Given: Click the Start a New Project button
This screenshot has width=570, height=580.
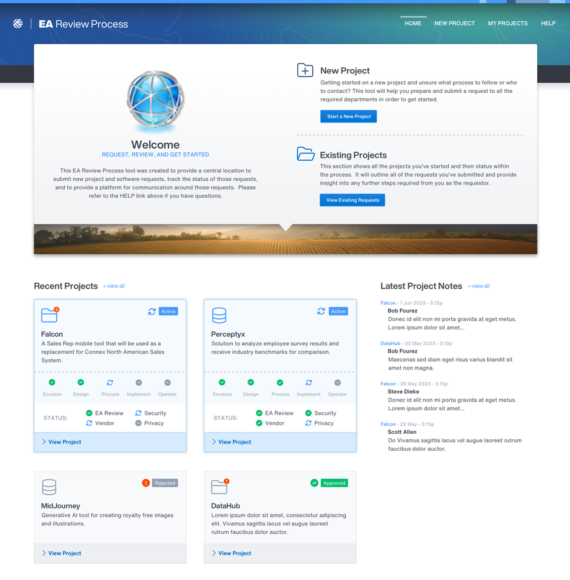Looking at the screenshot, I should (348, 116).
